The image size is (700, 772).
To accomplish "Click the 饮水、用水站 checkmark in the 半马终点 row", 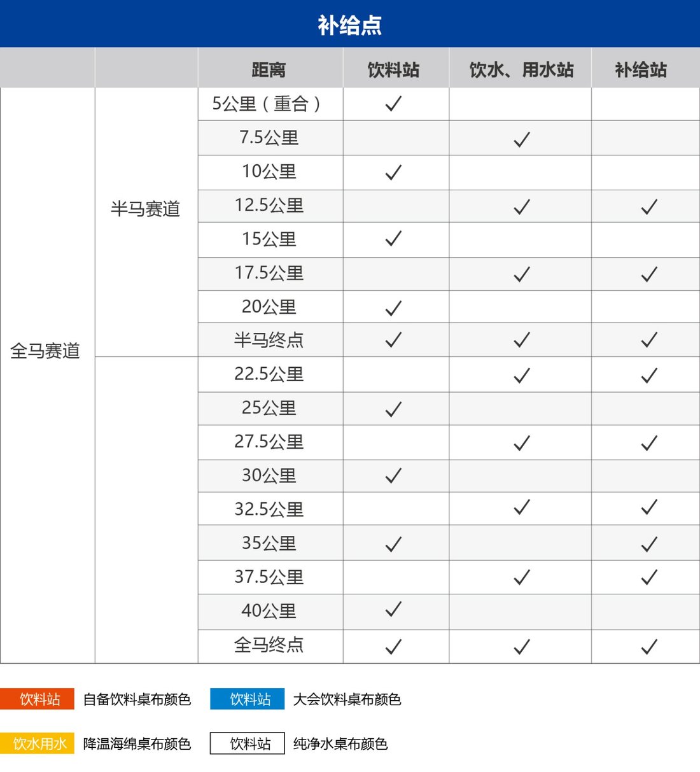I will 522,340.
